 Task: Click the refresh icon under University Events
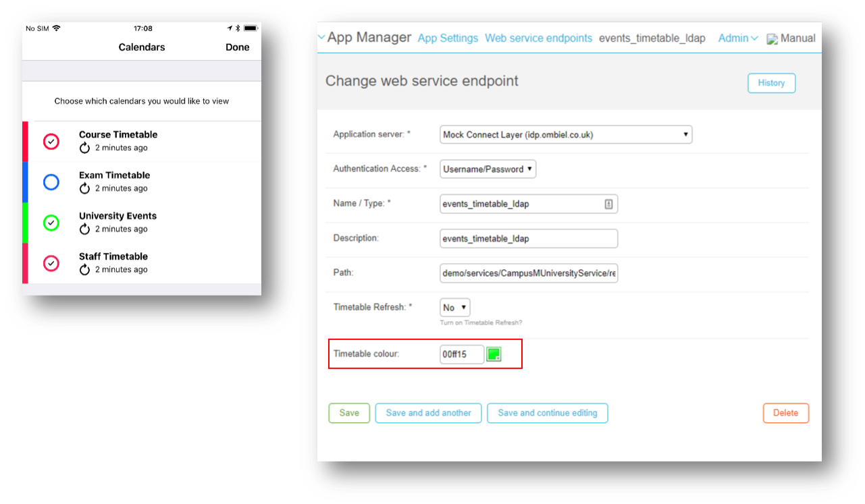tap(84, 229)
